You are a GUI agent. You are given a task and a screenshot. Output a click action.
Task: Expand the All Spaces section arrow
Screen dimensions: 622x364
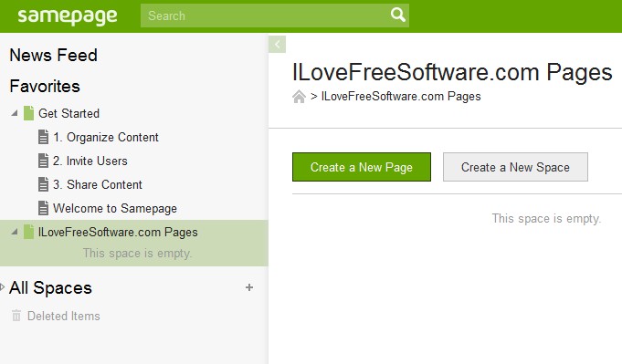3,287
